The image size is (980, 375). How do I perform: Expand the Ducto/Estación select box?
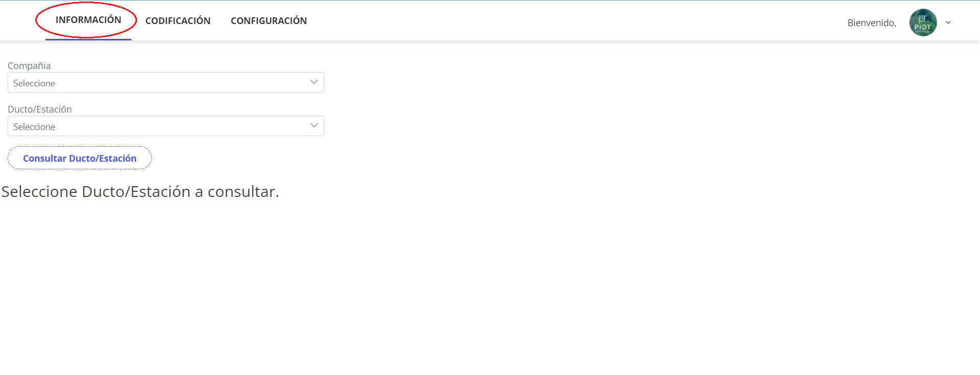(x=166, y=126)
